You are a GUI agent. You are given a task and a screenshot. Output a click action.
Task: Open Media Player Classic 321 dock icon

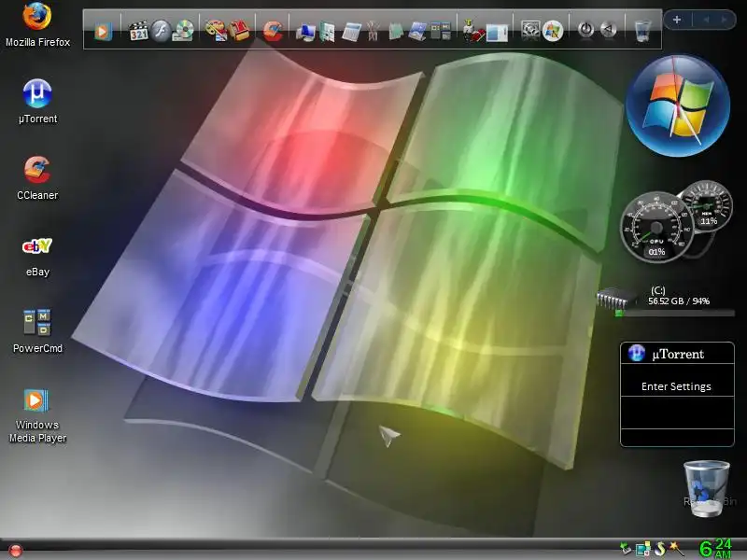[138, 31]
